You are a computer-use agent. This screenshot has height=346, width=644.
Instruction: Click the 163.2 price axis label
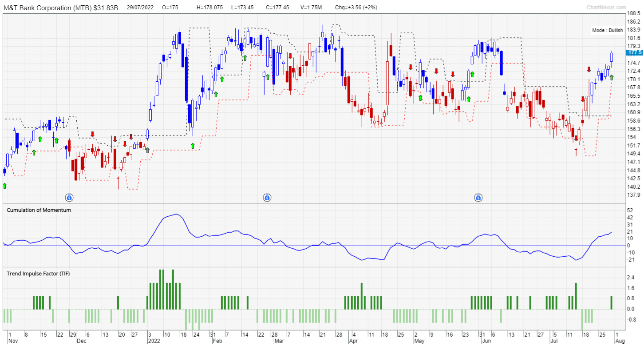point(633,104)
